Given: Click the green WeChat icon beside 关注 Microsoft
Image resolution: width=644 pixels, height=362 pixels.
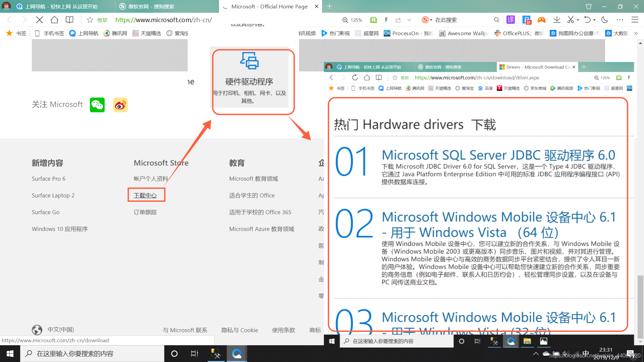Looking at the screenshot, I should 97,105.
